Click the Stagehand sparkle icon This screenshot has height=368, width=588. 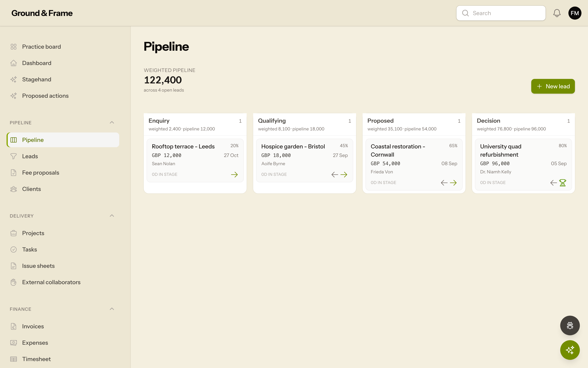click(x=14, y=79)
